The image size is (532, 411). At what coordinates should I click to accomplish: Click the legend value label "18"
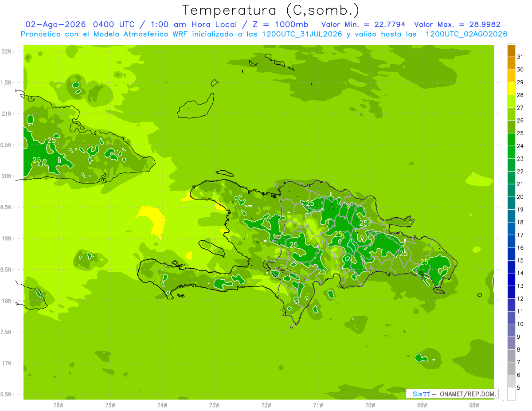520,222
